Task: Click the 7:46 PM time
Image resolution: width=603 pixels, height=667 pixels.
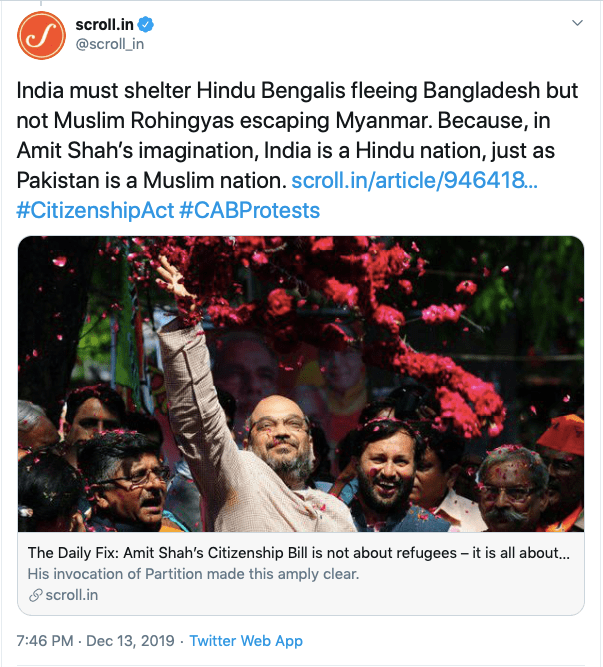Action: (x=46, y=640)
